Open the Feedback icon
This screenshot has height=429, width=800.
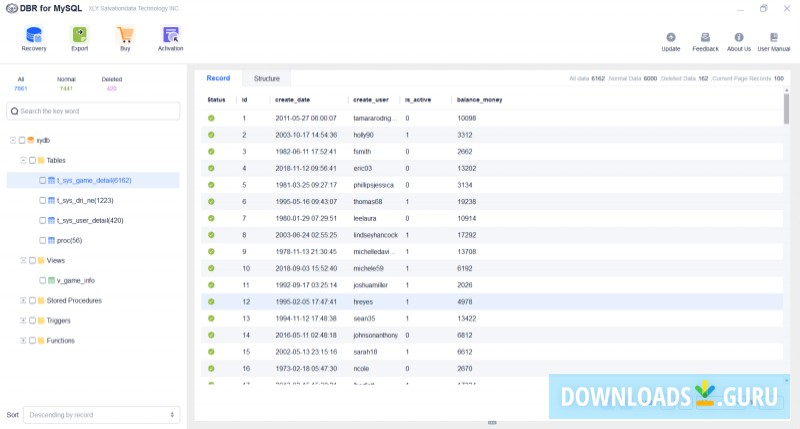705,37
